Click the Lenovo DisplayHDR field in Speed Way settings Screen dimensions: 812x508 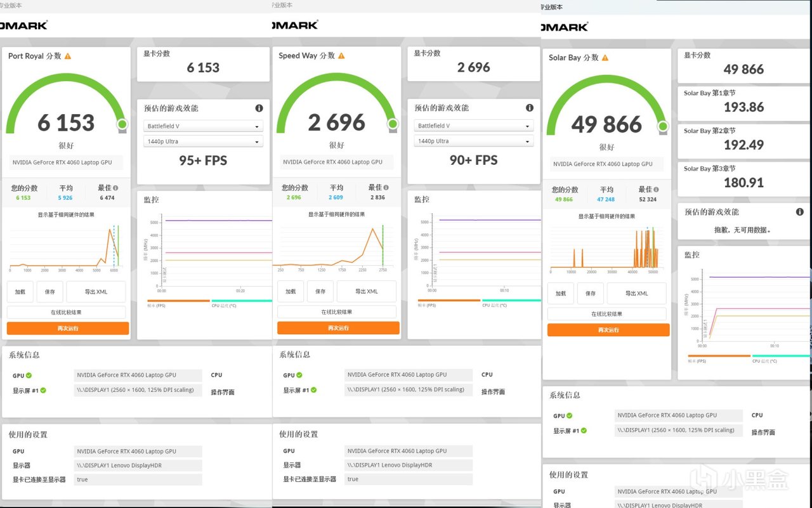click(409, 465)
